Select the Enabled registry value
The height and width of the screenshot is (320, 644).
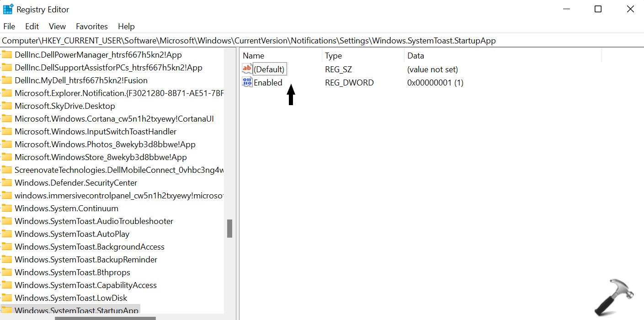(x=268, y=83)
